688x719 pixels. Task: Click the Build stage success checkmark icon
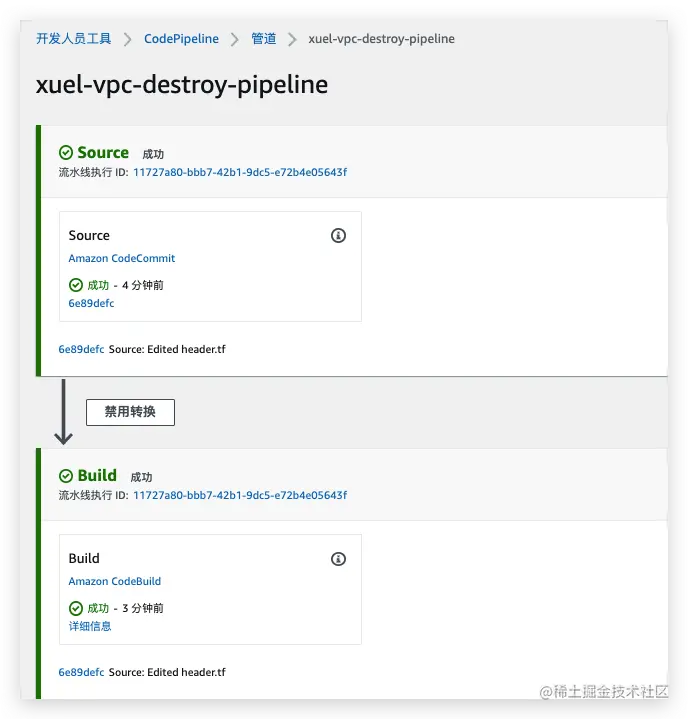pyautogui.click(x=66, y=476)
